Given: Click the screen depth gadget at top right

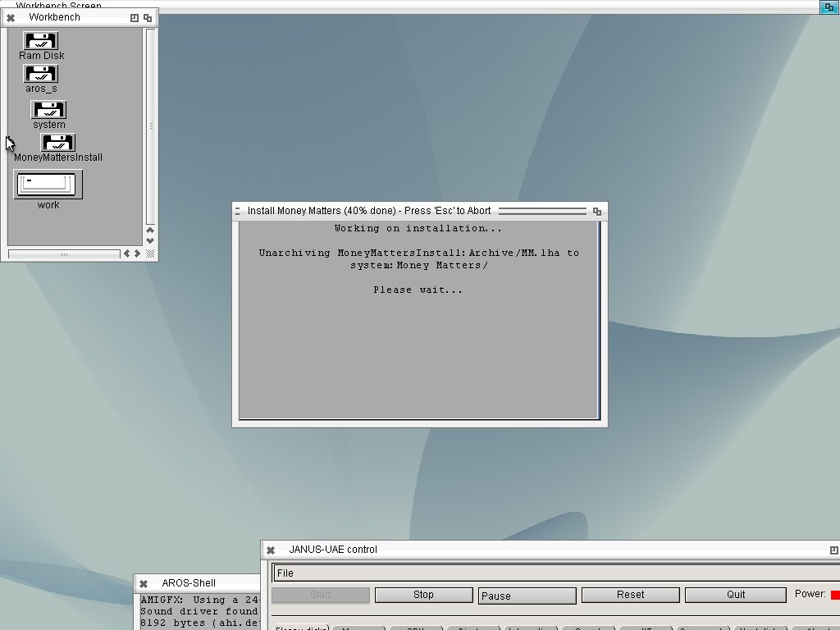Looking at the screenshot, I should (829, 7).
